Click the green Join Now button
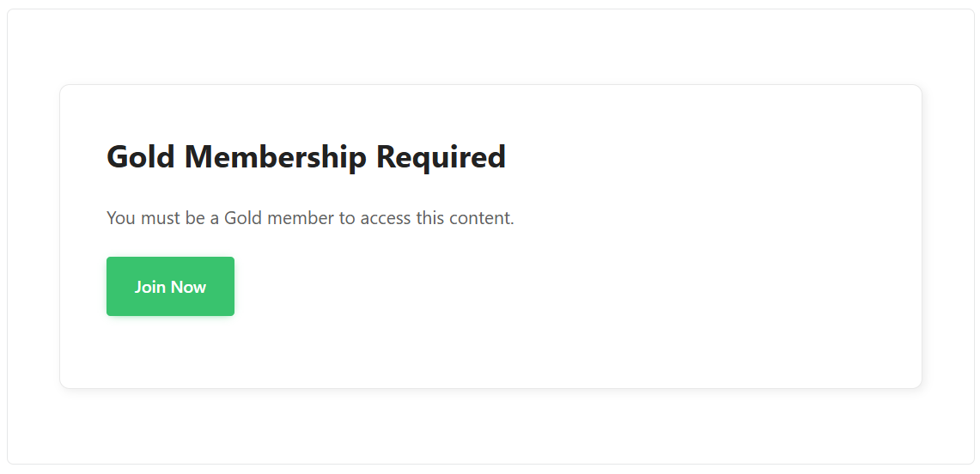The width and height of the screenshot is (980, 474). coord(170,287)
